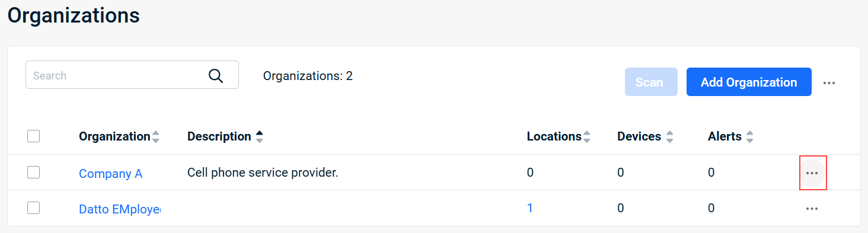
Task: Check the Datto EMployee row checkbox
Action: 34,208
